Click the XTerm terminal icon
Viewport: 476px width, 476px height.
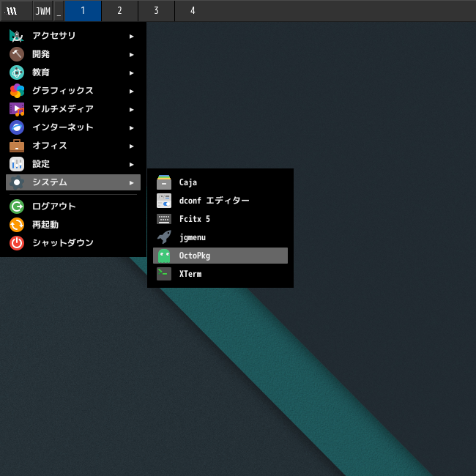(164, 274)
